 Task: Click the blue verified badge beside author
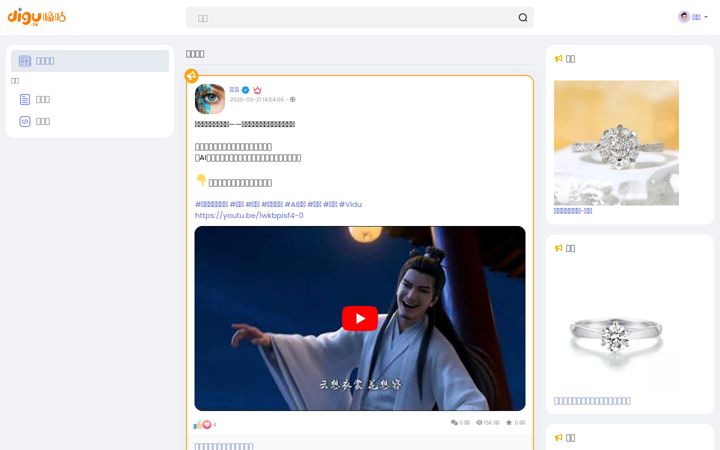click(246, 90)
